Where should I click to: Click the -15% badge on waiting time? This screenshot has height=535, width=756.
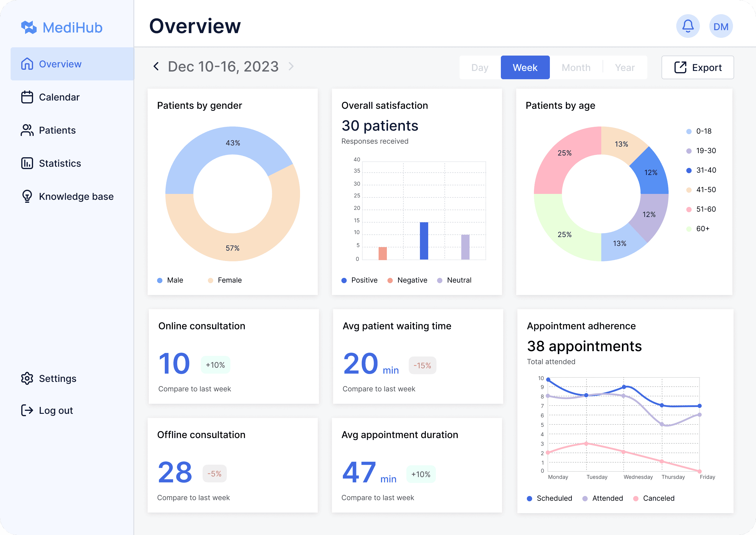pyautogui.click(x=423, y=366)
